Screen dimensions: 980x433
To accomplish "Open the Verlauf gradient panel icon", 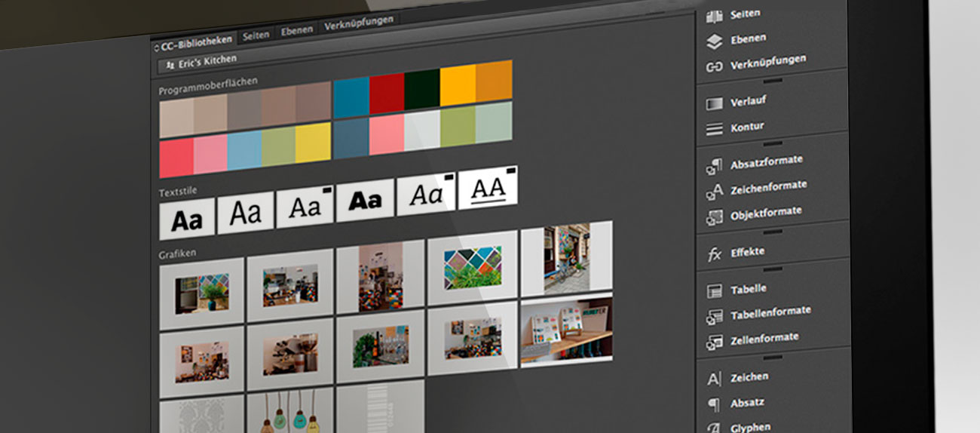I will click(x=715, y=103).
